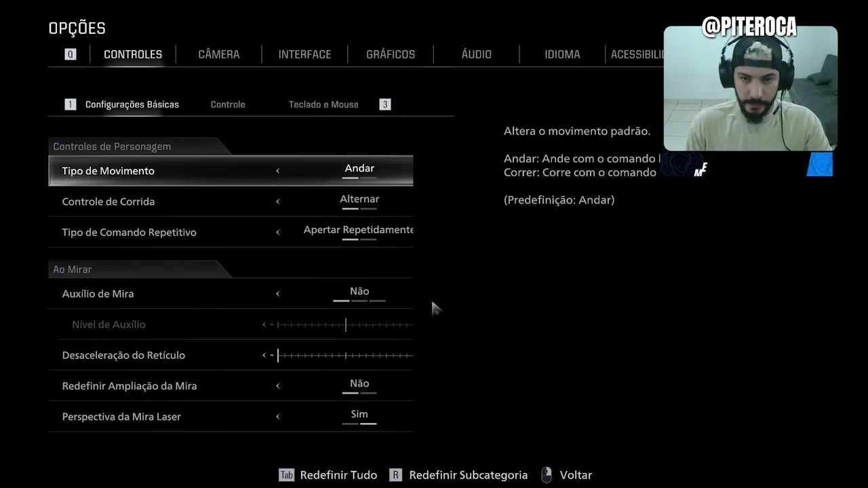Click the Tab key icon at bottom

coord(287,475)
